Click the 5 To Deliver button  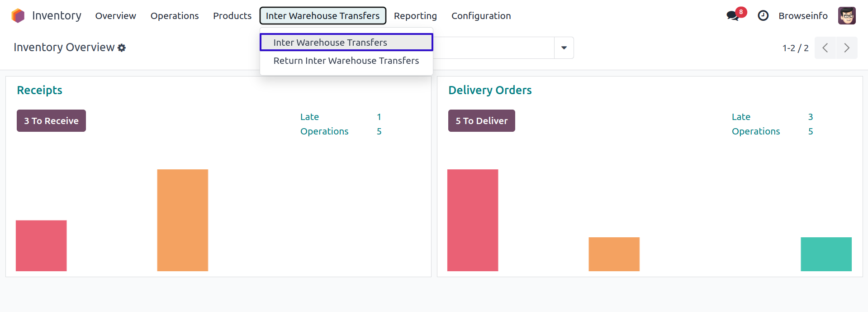[481, 121]
